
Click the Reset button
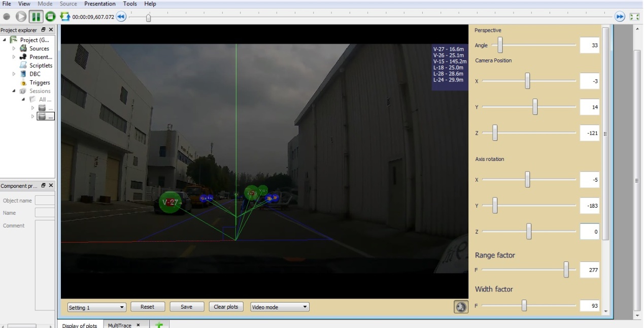click(148, 307)
